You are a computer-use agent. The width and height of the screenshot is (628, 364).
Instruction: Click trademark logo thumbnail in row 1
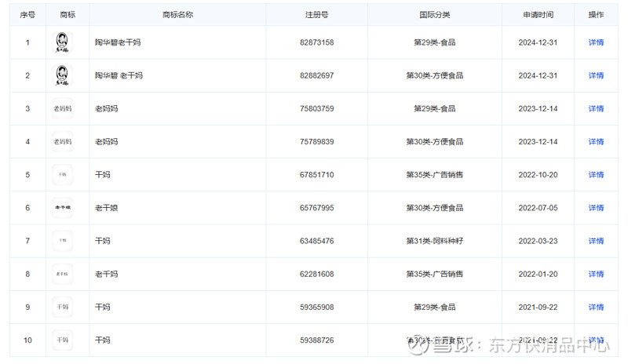pos(62,42)
